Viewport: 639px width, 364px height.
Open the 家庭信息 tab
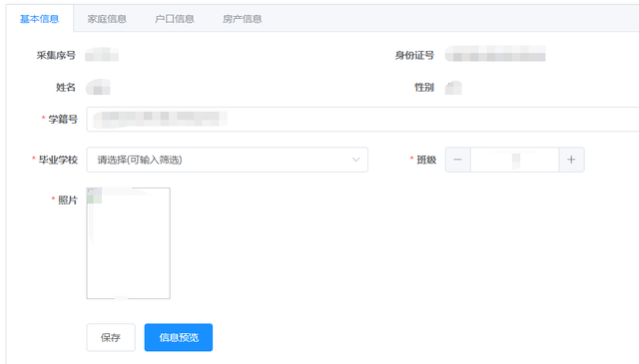tap(107, 19)
